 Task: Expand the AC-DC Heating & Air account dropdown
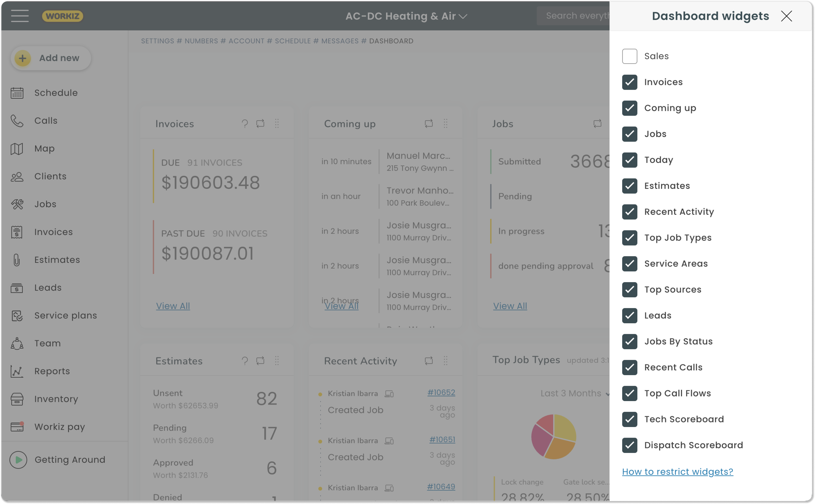coord(406,16)
